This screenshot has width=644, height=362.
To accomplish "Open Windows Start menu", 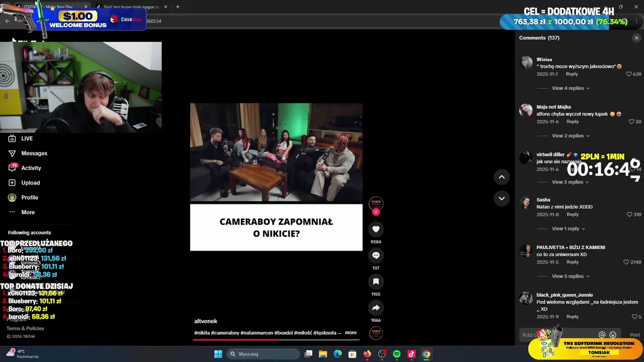I will point(218,354).
